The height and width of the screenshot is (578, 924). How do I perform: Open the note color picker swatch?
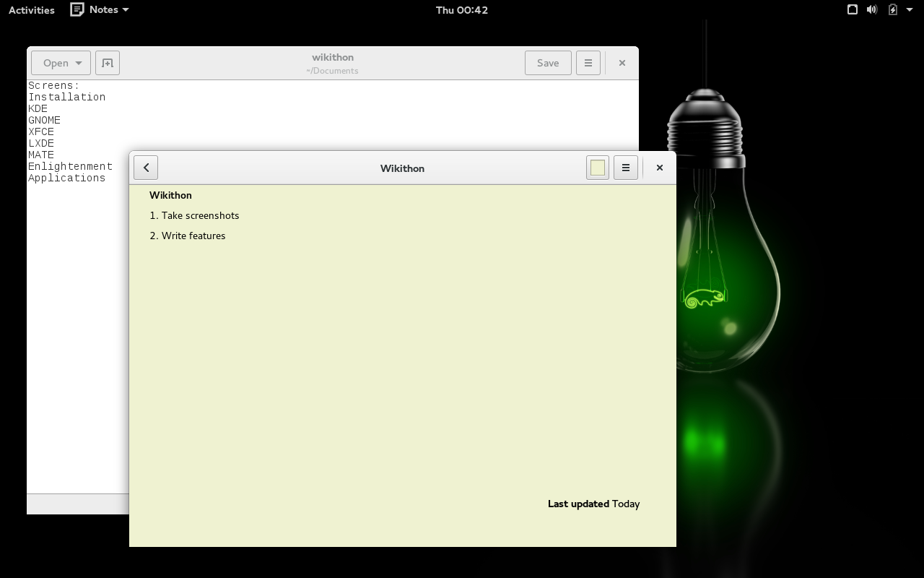[x=598, y=168]
